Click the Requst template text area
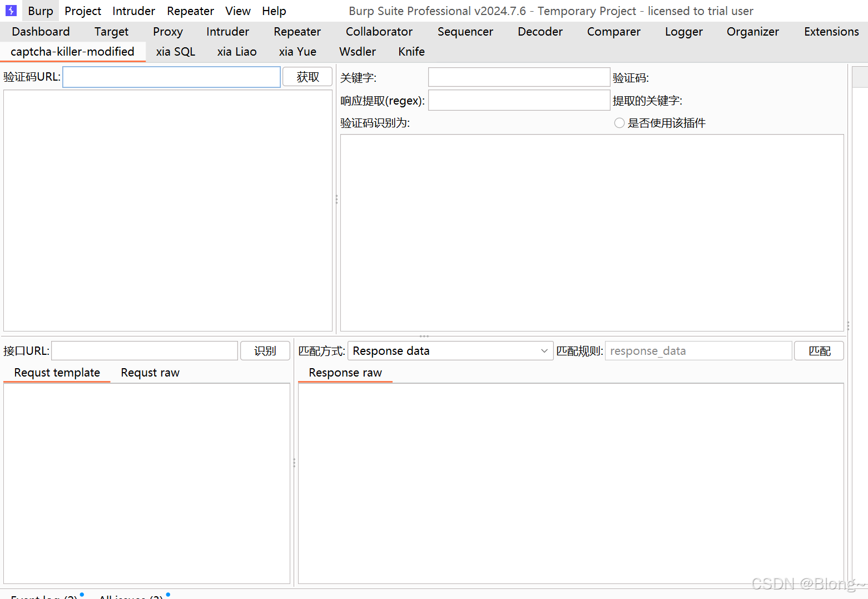 tap(147, 483)
